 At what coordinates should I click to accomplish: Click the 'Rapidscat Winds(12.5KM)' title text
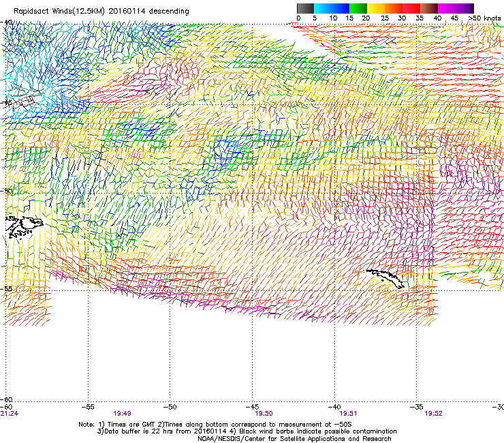pos(59,11)
